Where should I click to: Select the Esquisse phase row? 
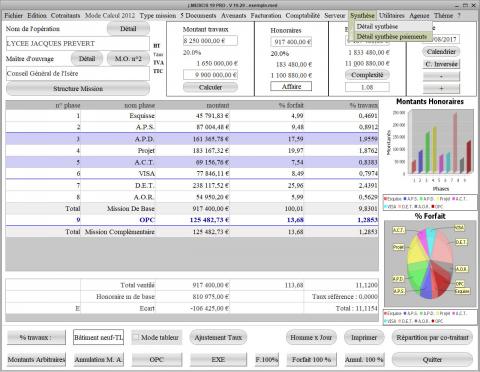(x=192, y=116)
